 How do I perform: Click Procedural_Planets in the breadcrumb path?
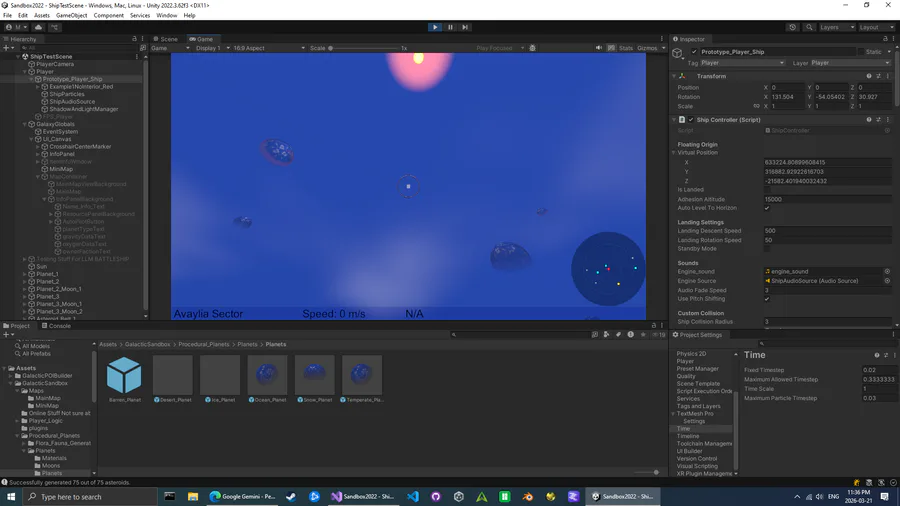(x=204, y=344)
